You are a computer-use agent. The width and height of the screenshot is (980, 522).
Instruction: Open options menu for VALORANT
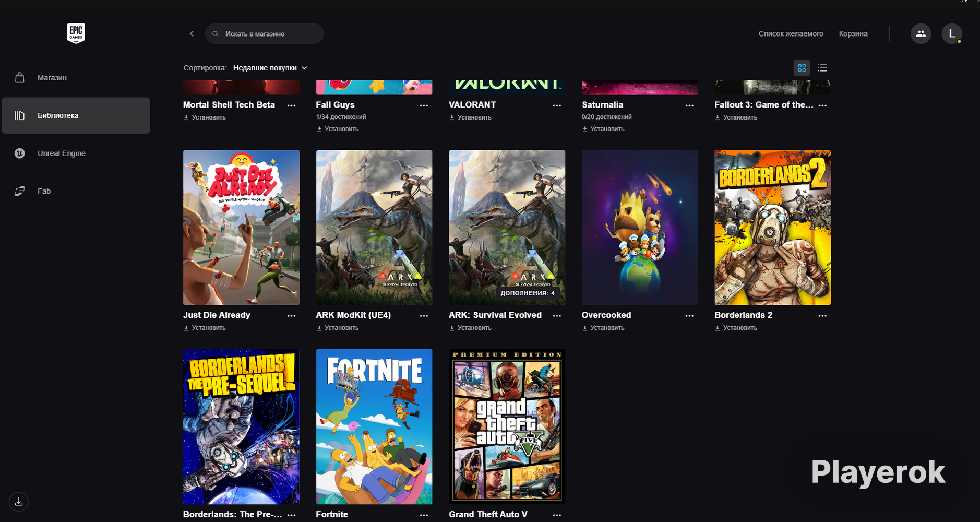tap(557, 105)
